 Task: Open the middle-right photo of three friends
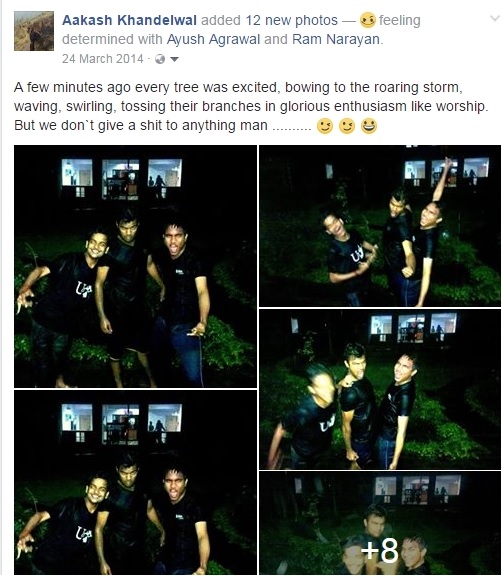[x=380, y=389]
